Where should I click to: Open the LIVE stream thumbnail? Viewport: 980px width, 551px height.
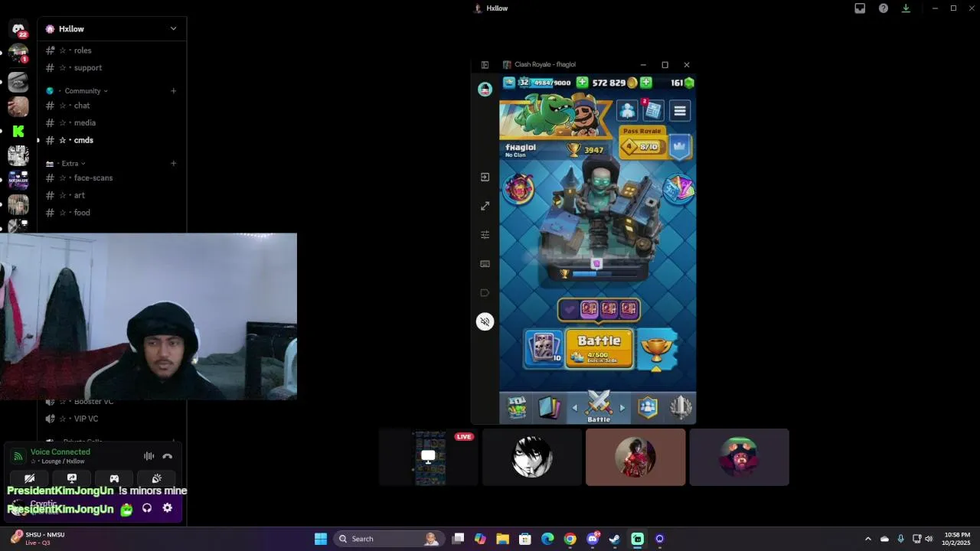pyautogui.click(x=429, y=458)
